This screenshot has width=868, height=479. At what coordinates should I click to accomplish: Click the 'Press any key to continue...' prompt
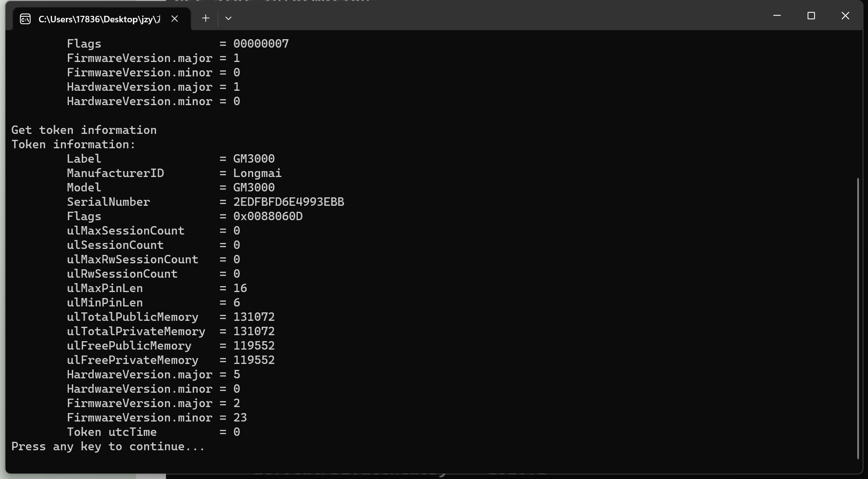pyautogui.click(x=108, y=446)
